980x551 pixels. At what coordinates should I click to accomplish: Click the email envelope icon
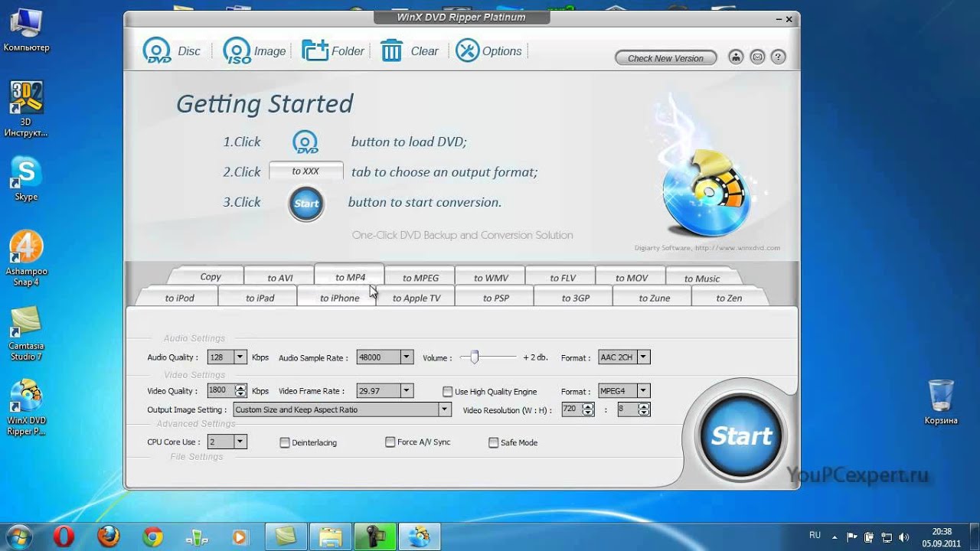pyautogui.click(x=757, y=57)
